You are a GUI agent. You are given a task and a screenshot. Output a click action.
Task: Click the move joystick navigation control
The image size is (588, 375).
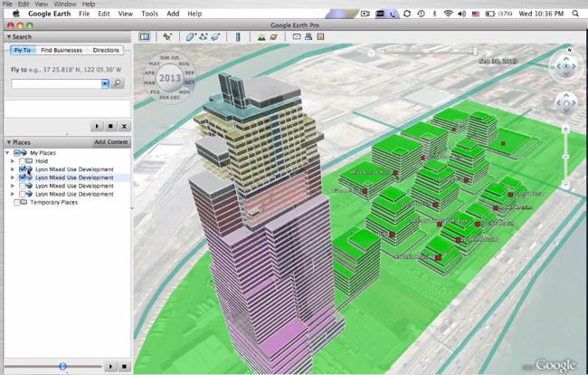tap(566, 102)
